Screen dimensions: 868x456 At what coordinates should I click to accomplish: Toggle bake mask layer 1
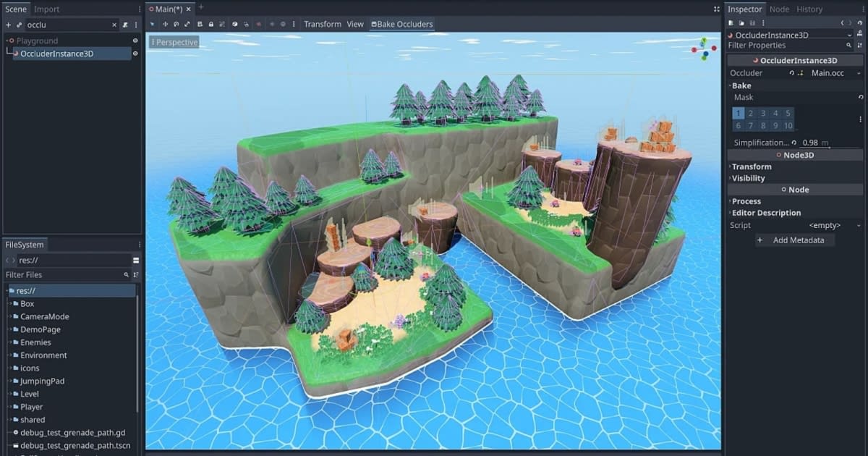738,114
